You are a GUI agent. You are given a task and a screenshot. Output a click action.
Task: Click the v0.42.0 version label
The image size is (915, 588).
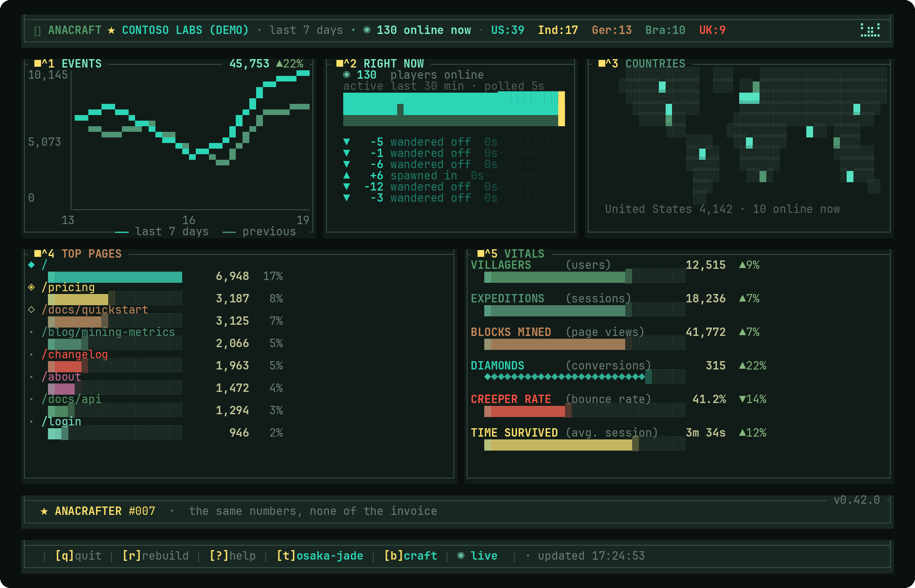point(857,500)
